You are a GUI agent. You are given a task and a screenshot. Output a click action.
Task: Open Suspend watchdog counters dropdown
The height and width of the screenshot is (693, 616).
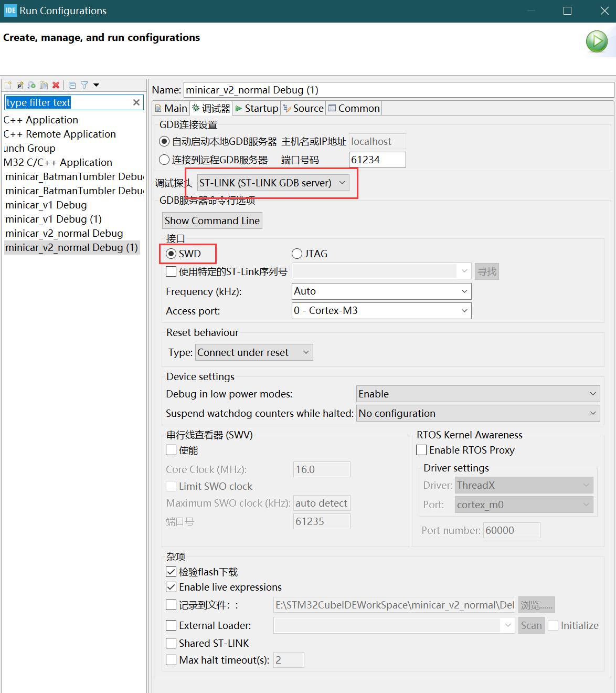click(x=478, y=413)
